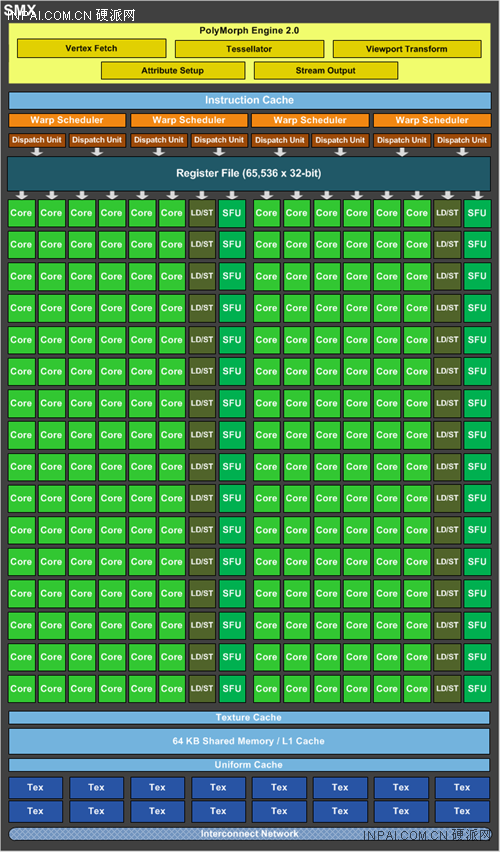Viewport: 500px width, 852px height.
Task: Select the Attribute Setup block
Action: (173, 71)
